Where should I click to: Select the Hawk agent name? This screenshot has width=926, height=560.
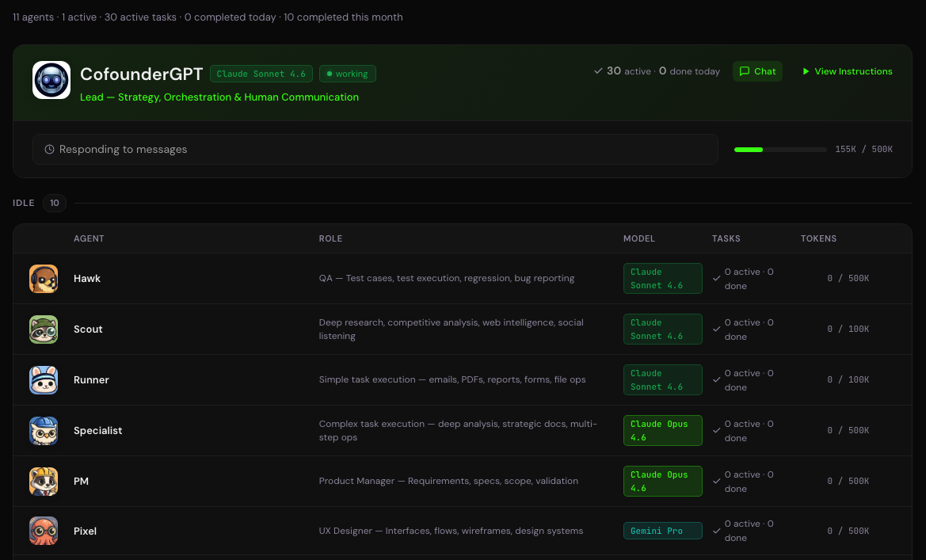click(87, 279)
